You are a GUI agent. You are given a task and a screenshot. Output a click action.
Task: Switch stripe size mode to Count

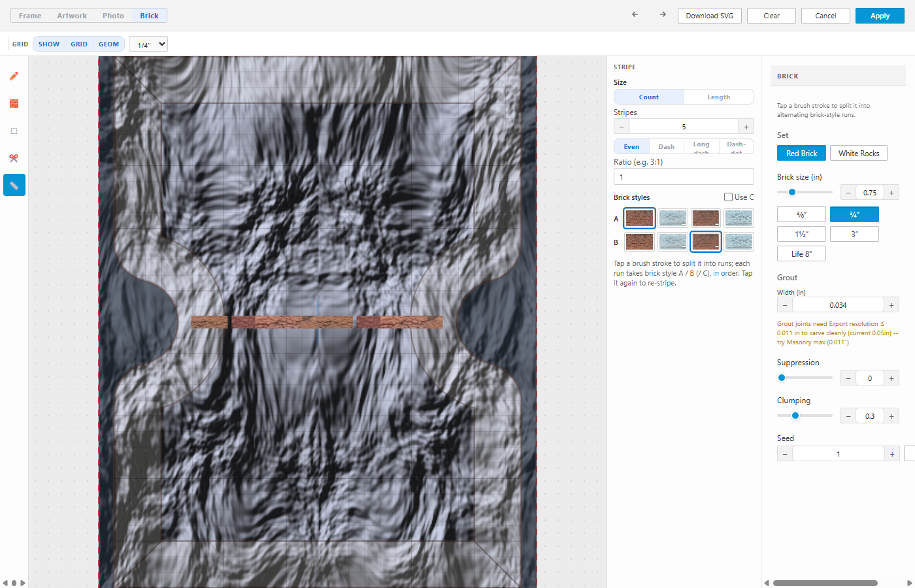649,97
